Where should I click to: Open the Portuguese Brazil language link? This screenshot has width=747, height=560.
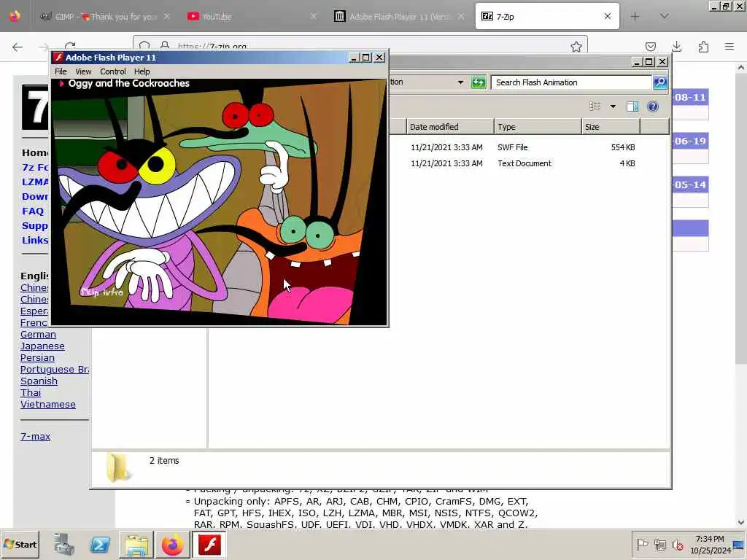[x=54, y=370]
